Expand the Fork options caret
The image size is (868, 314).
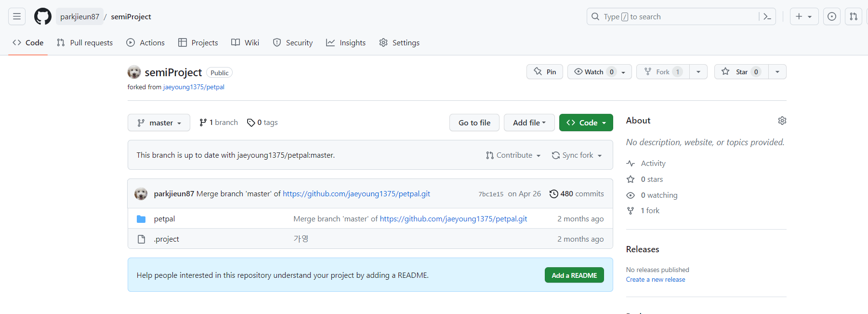pyautogui.click(x=698, y=72)
